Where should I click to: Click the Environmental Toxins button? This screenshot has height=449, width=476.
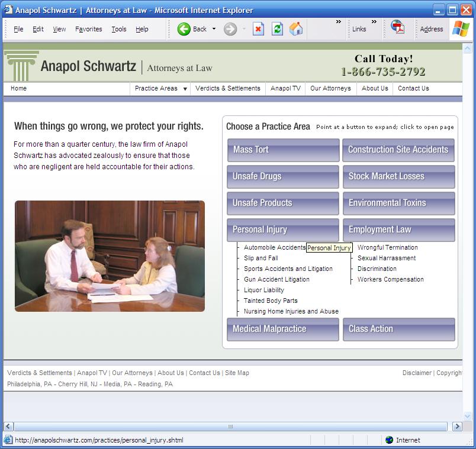point(399,203)
